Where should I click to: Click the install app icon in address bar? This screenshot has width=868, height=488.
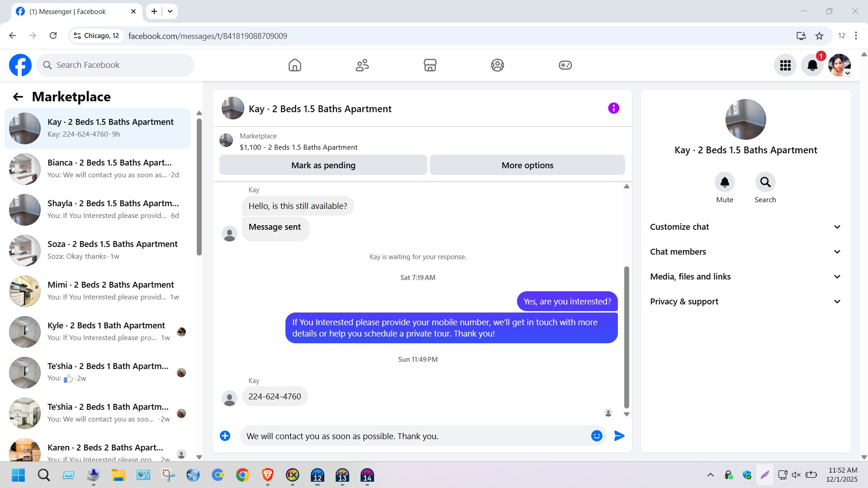(801, 36)
